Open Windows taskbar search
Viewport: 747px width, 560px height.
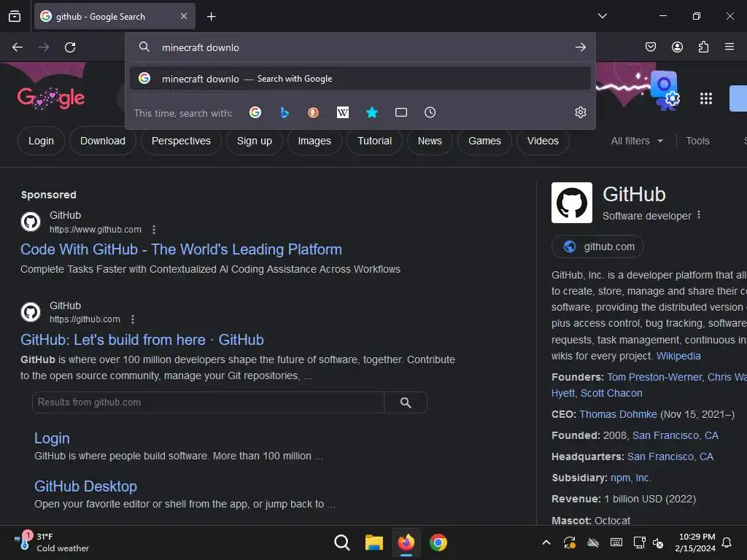click(342, 542)
